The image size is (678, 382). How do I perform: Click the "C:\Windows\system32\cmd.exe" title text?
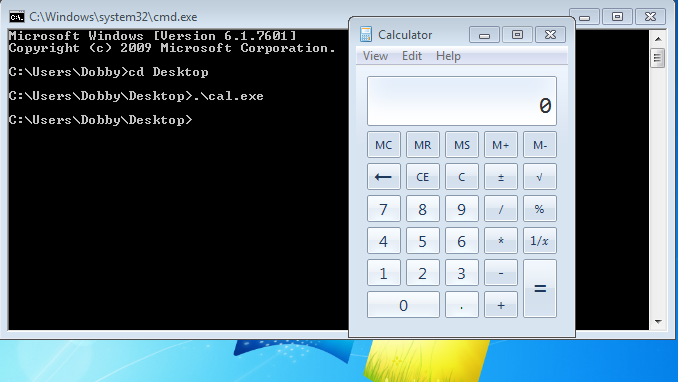113,17
